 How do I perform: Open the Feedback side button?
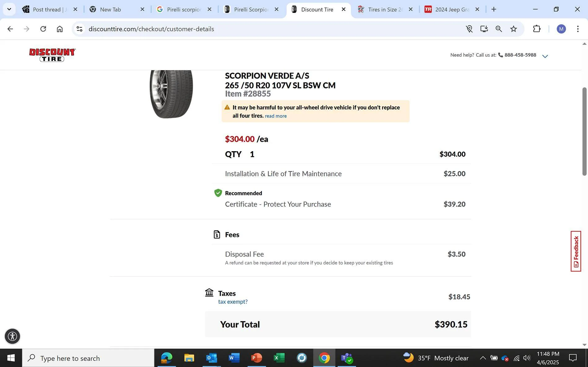pyautogui.click(x=576, y=251)
